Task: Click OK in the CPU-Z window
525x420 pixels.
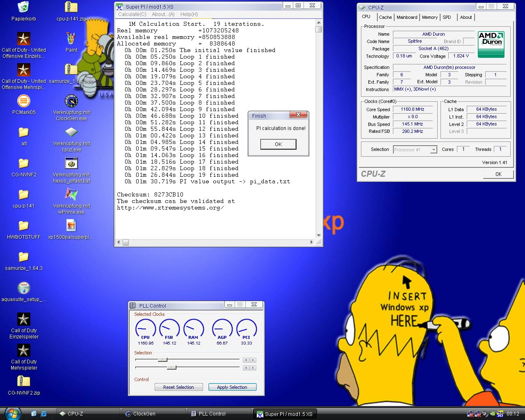Action: (498, 174)
